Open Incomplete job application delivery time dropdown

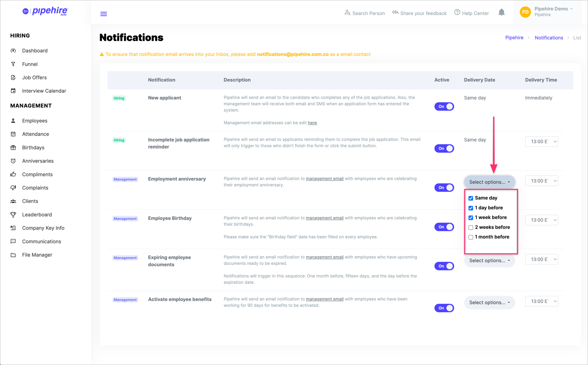542,142
